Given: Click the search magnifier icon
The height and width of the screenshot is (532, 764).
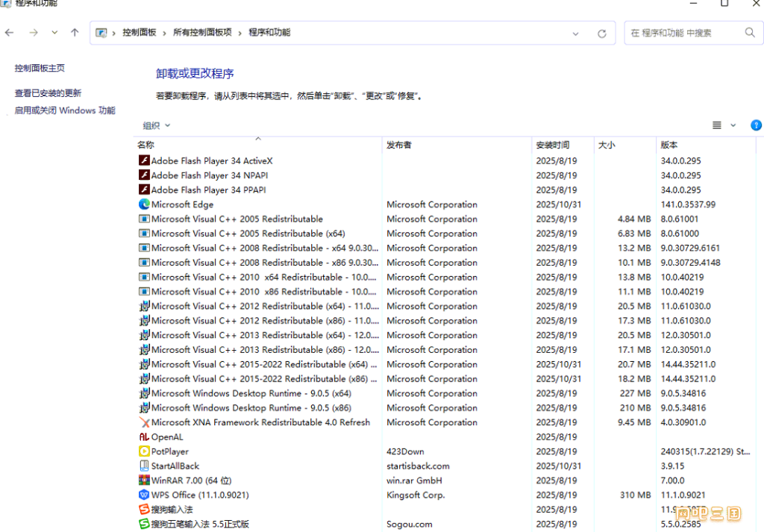Looking at the screenshot, I should 750,33.
